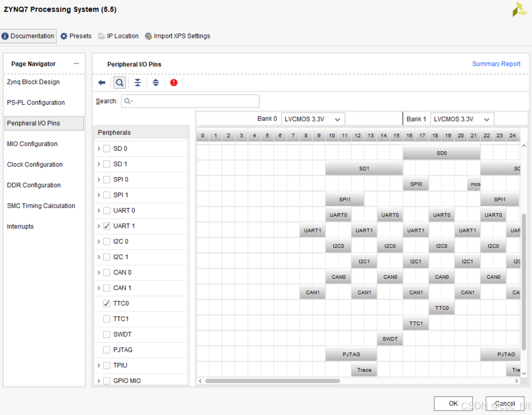The height and width of the screenshot is (415, 532).
Task: Expand the GPIO MIO tree row
Action: click(x=99, y=381)
